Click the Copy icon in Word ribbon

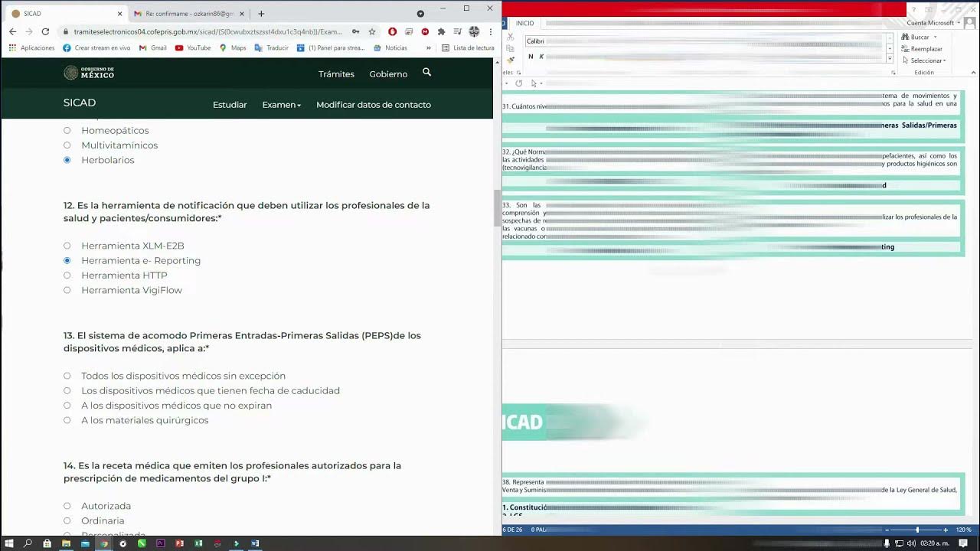tap(511, 49)
